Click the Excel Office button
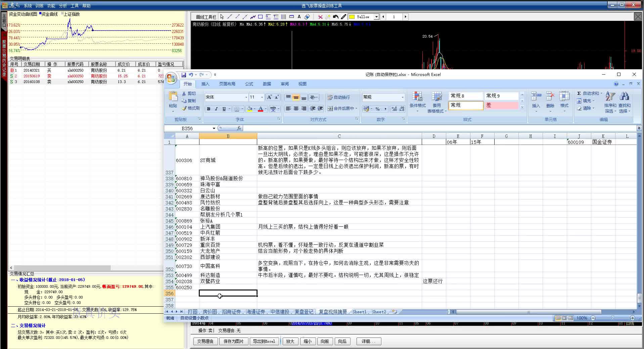The width and height of the screenshot is (644, 349). (171, 78)
